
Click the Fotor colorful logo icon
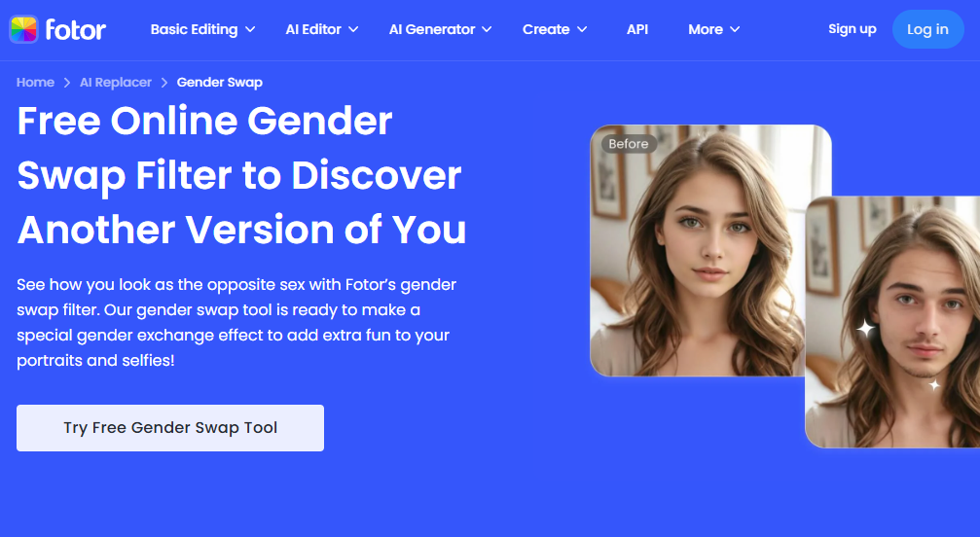(x=23, y=29)
